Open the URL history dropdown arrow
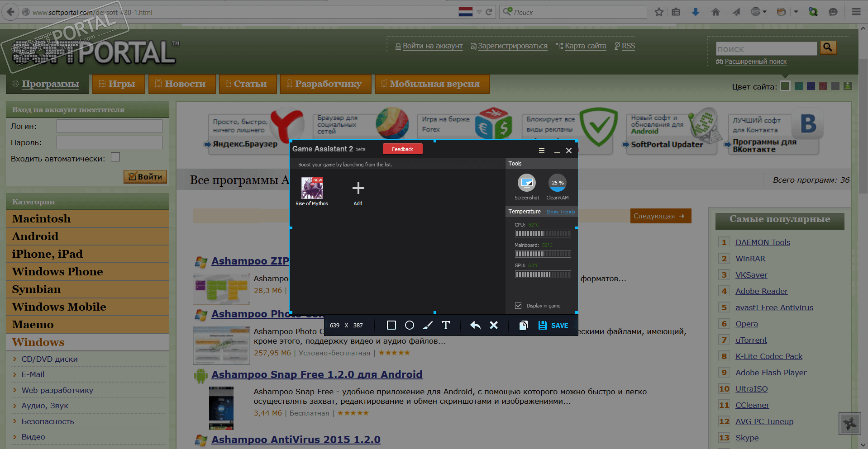Image resolution: width=868 pixels, height=449 pixels. point(479,12)
